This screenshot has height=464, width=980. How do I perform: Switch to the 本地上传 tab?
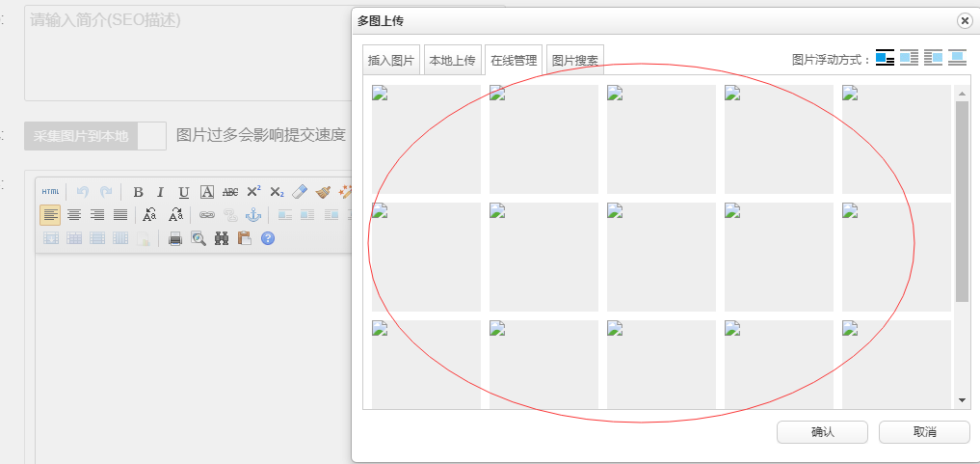[x=452, y=60]
